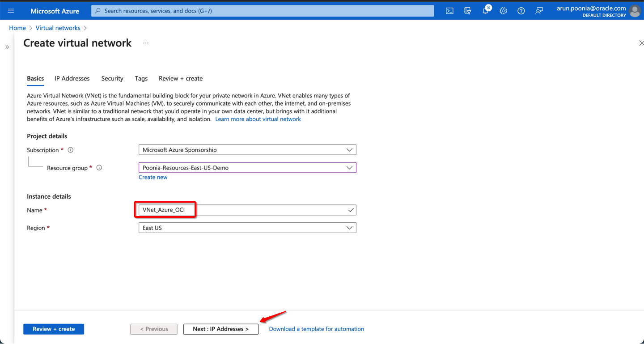Image resolution: width=644 pixels, height=344 pixels.
Task: Open the notifications bell
Action: click(485, 11)
